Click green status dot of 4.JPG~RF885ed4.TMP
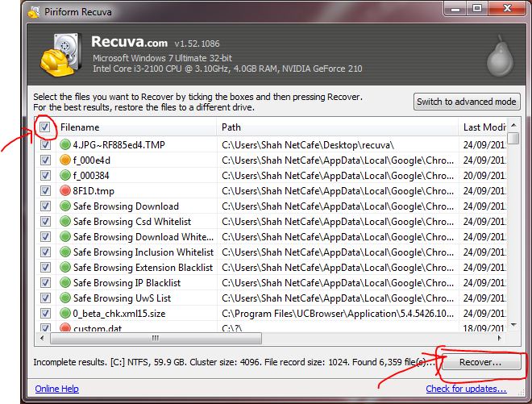532x404 pixels. [64, 144]
